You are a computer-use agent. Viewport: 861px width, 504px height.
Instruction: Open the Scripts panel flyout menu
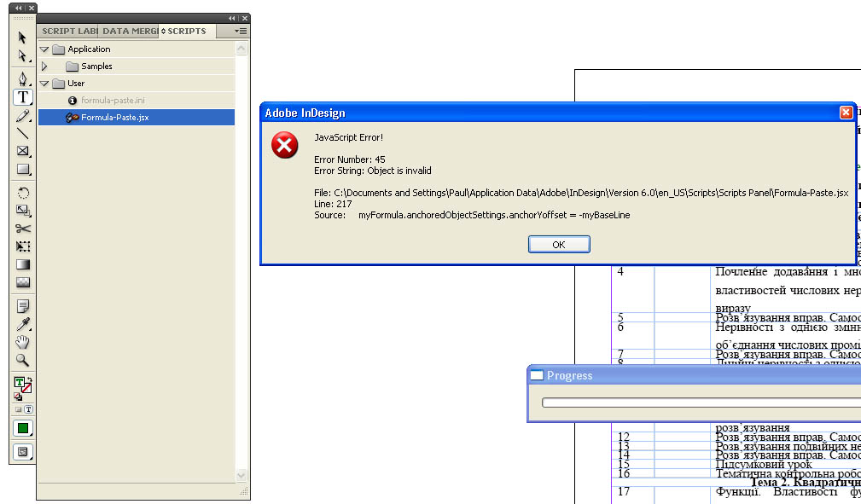pos(241,32)
